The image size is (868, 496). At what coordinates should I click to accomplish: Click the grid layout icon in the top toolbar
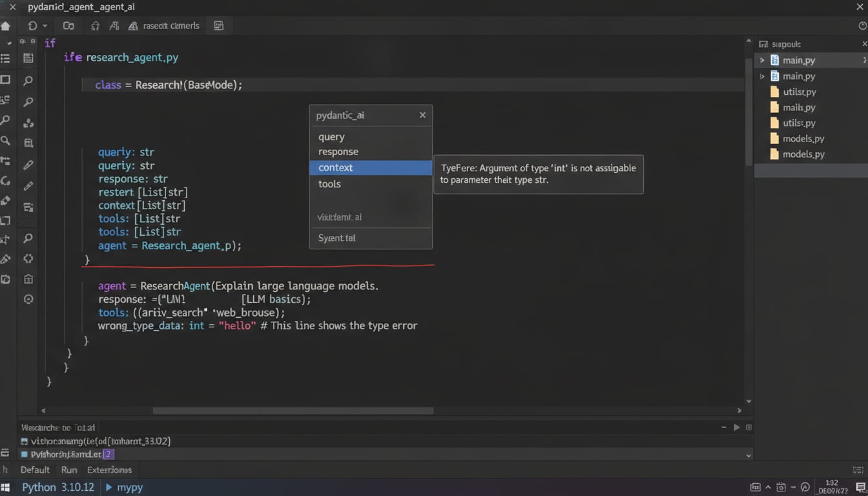pyautogui.click(x=218, y=26)
